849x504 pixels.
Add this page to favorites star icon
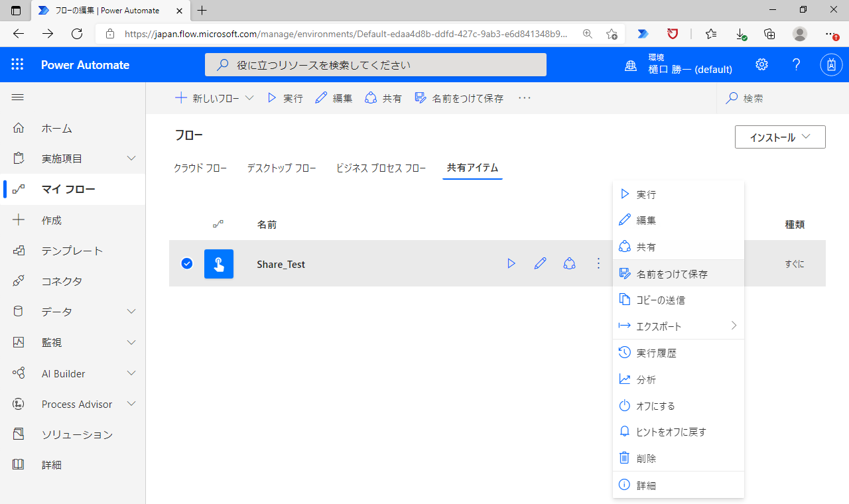(612, 34)
